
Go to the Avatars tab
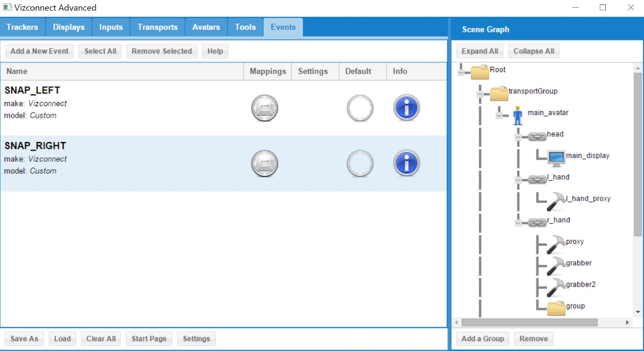point(206,27)
